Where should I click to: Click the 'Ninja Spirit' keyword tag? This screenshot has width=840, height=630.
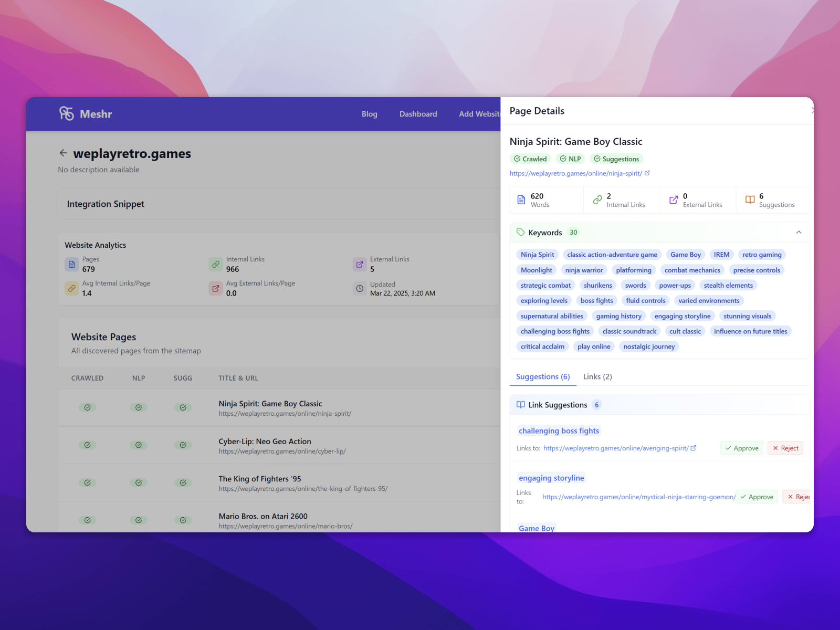pos(537,255)
